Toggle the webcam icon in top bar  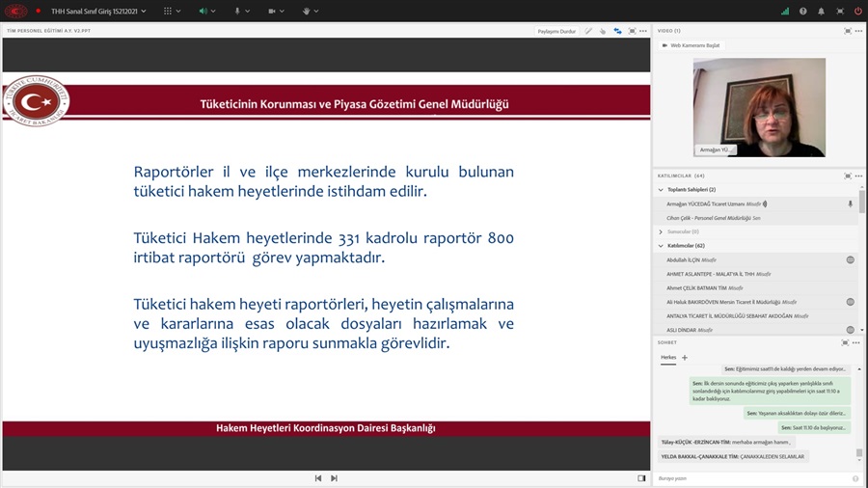[x=271, y=11]
